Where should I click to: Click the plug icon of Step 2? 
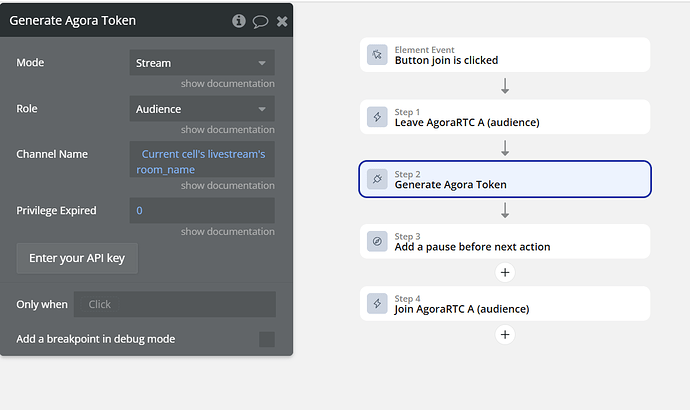tap(377, 179)
